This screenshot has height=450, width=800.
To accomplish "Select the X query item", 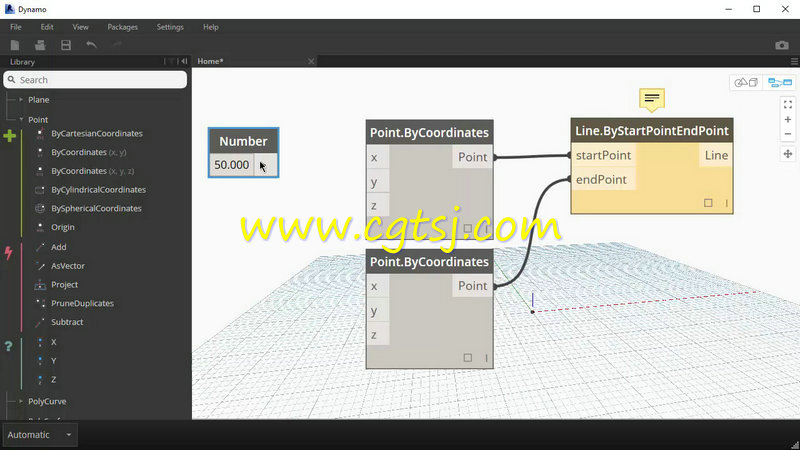I will pyautogui.click(x=54, y=342).
